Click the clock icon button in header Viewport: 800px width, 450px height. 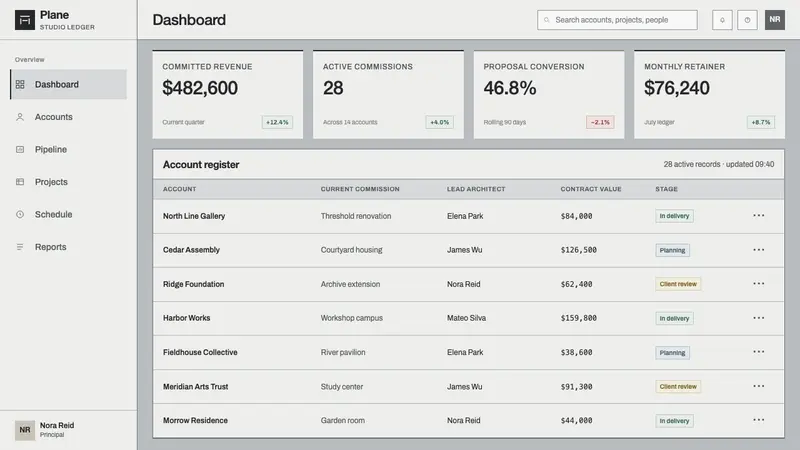click(x=747, y=20)
